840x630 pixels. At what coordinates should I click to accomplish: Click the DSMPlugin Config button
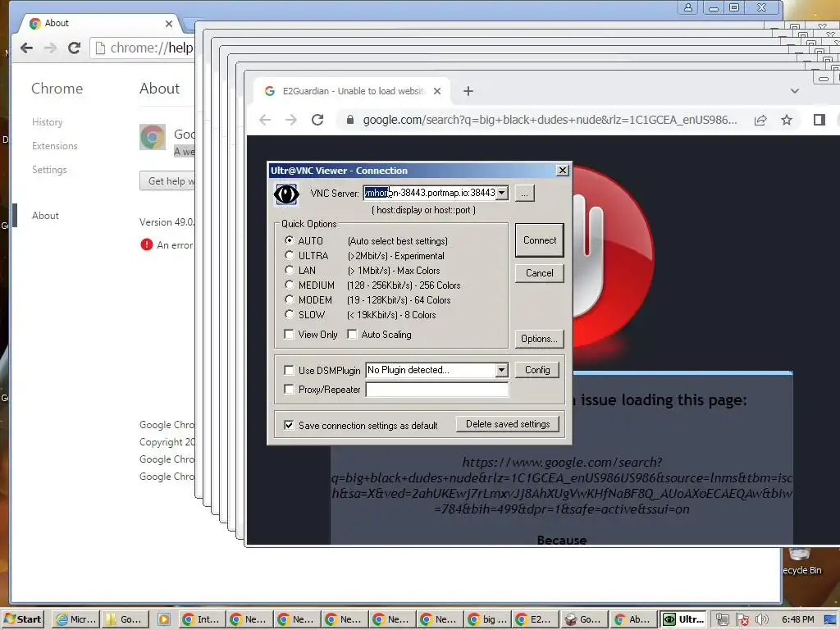pos(537,370)
